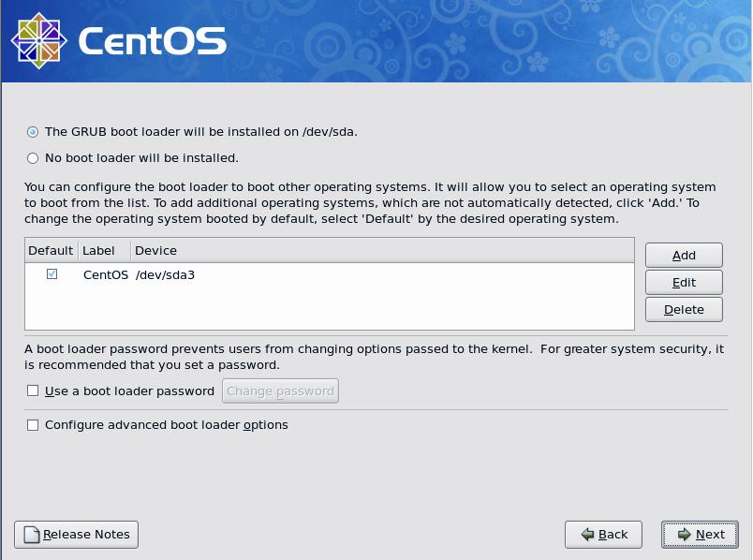The height and width of the screenshot is (560, 753).
Task: Click the Back button
Action: (x=603, y=535)
